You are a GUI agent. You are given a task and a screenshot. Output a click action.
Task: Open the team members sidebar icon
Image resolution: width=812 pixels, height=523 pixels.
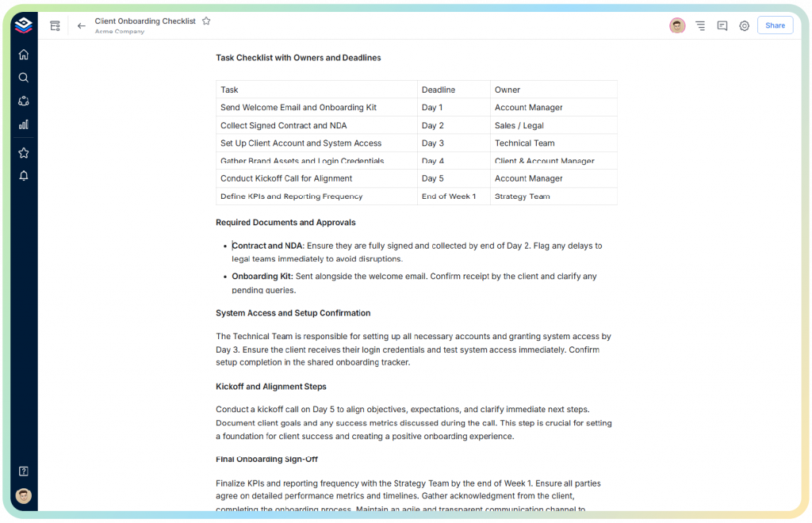[x=23, y=101]
